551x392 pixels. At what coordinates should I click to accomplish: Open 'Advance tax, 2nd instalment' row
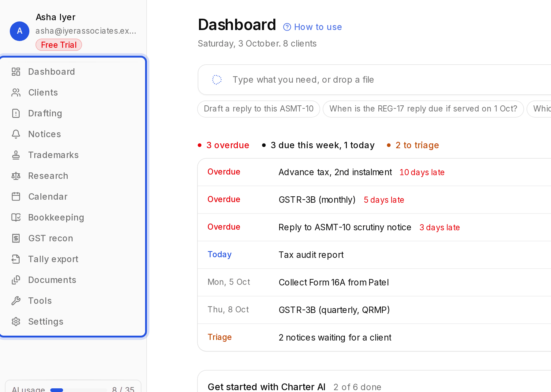point(374,172)
